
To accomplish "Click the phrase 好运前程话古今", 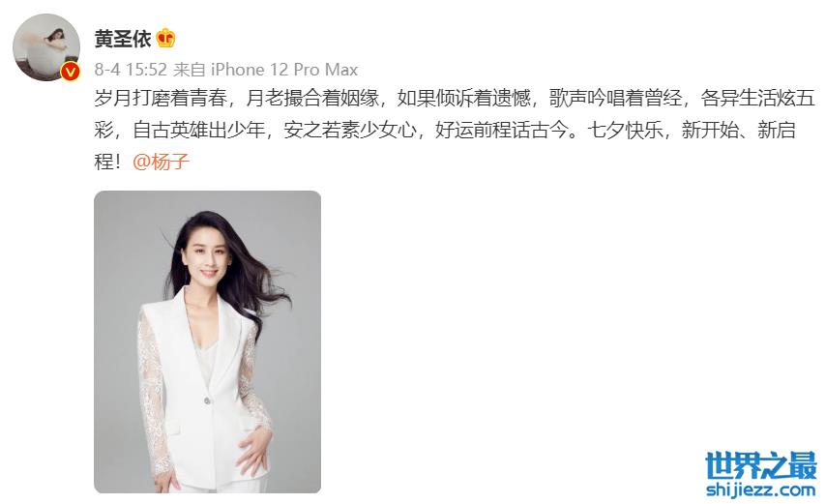I will point(501,130).
